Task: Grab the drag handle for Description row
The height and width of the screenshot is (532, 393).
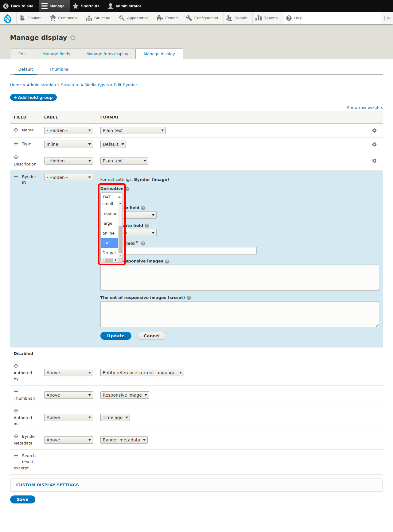Action: click(x=16, y=157)
